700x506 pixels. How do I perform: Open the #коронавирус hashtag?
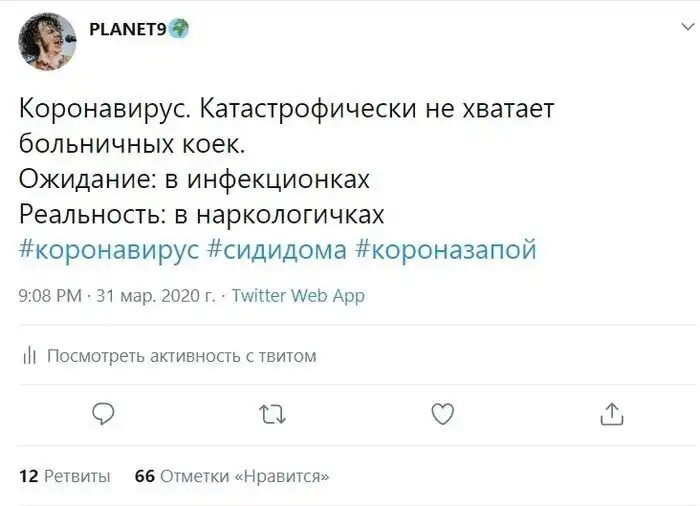click(109, 250)
